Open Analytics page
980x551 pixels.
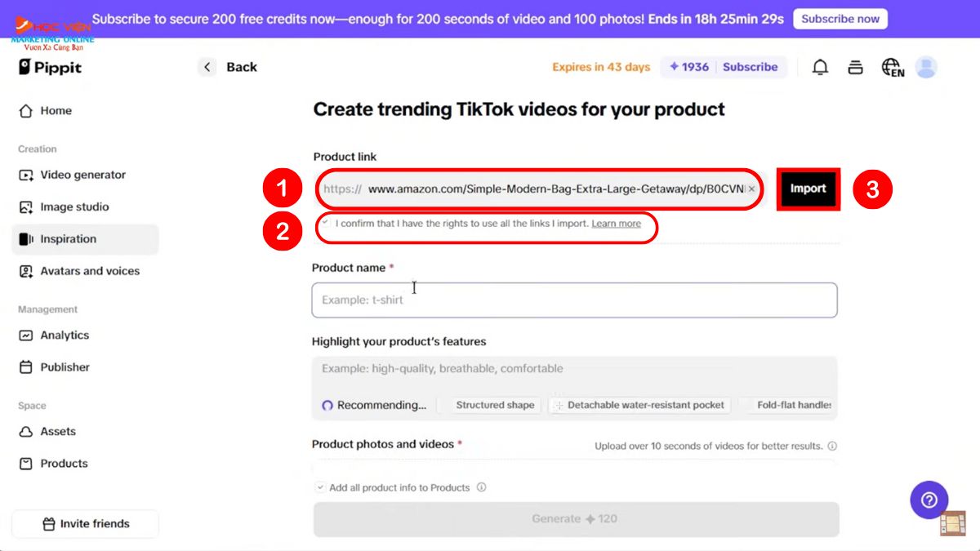pos(85,335)
